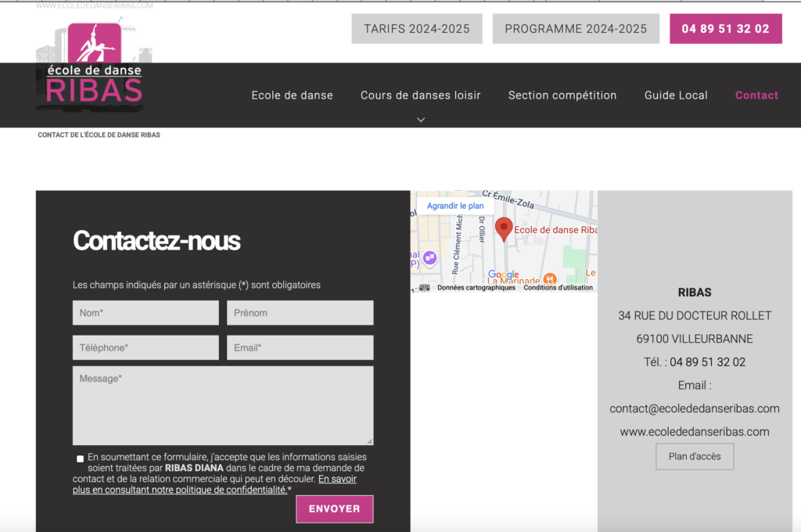Image resolution: width=801 pixels, height=532 pixels.
Task: Go to the 'Contact' navigation item
Action: (756, 95)
